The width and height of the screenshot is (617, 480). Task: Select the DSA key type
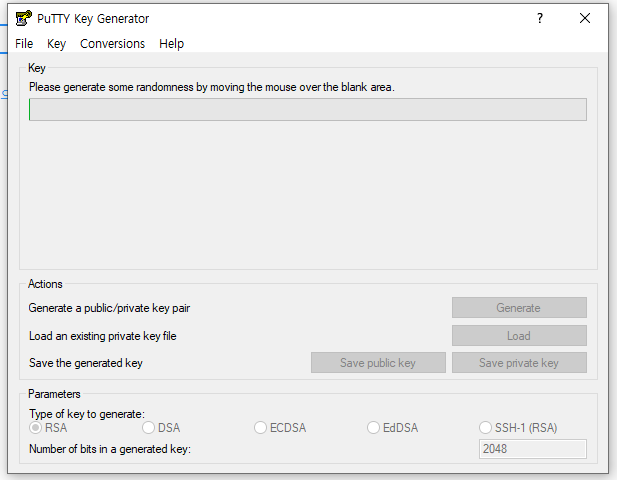[161, 428]
